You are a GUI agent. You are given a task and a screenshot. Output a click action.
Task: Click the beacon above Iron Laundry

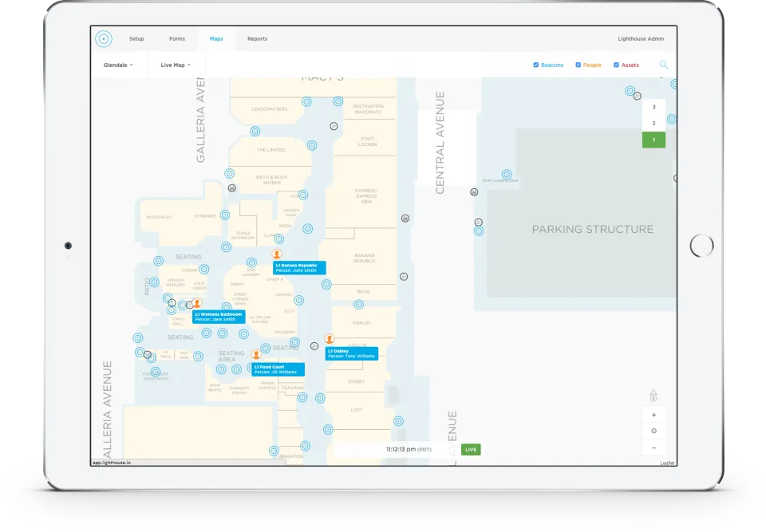tap(251, 263)
